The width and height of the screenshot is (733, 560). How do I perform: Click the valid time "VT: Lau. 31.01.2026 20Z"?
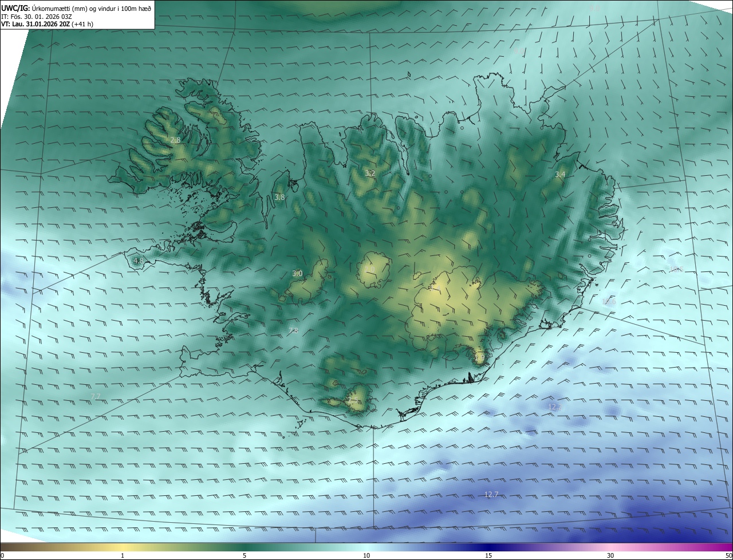pos(36,24)
